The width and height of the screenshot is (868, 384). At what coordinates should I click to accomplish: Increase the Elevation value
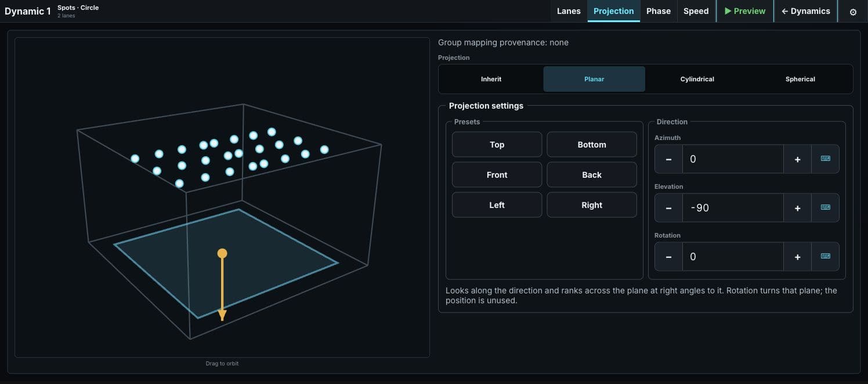pyautogui.click(x=797, y=207)
